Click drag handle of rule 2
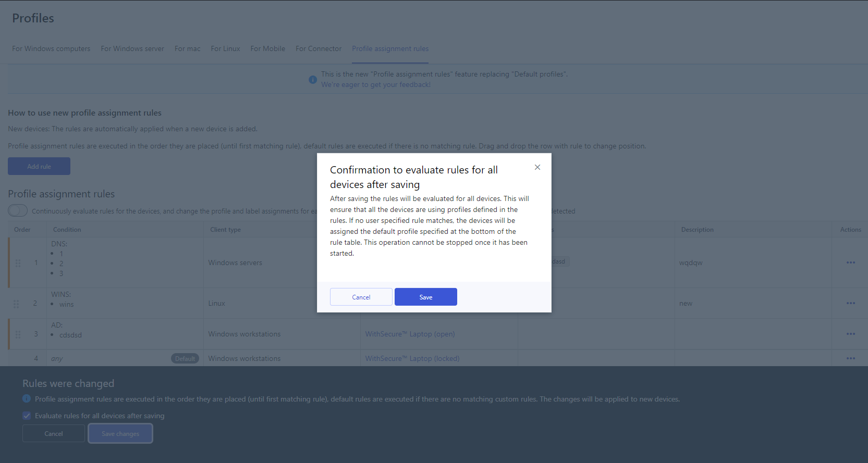 pyautogui.click(x=16, y=304)
